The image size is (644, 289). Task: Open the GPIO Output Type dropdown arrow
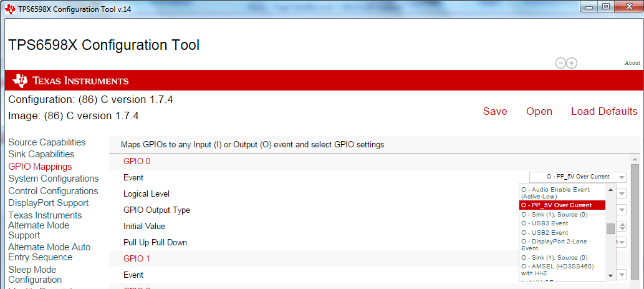coord(622,210)
